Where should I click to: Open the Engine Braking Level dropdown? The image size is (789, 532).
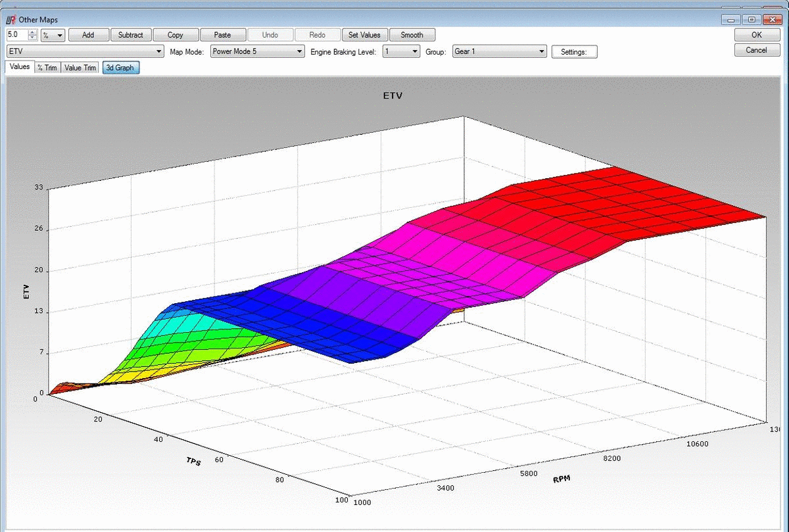point(401,51)
